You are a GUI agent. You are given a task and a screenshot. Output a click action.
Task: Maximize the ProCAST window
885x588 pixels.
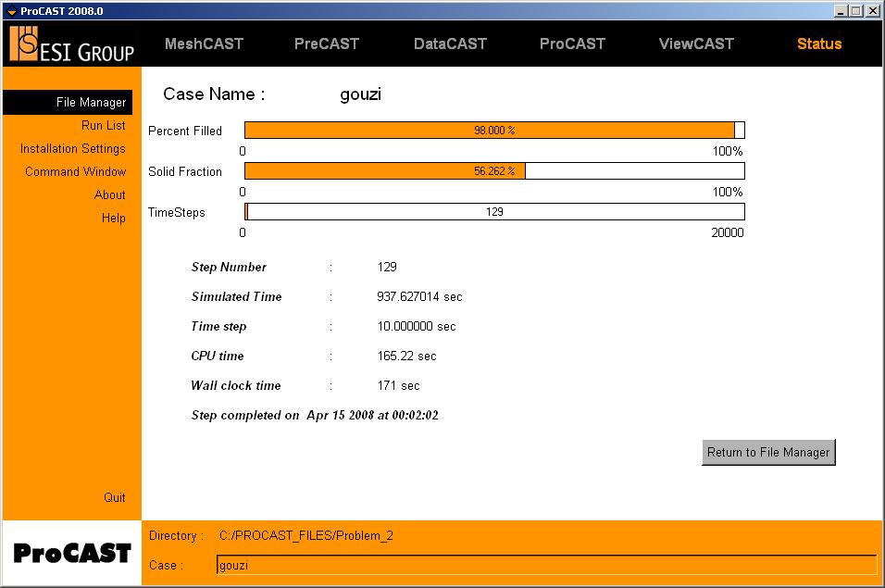pyautogui.click(x=855, y=11)
